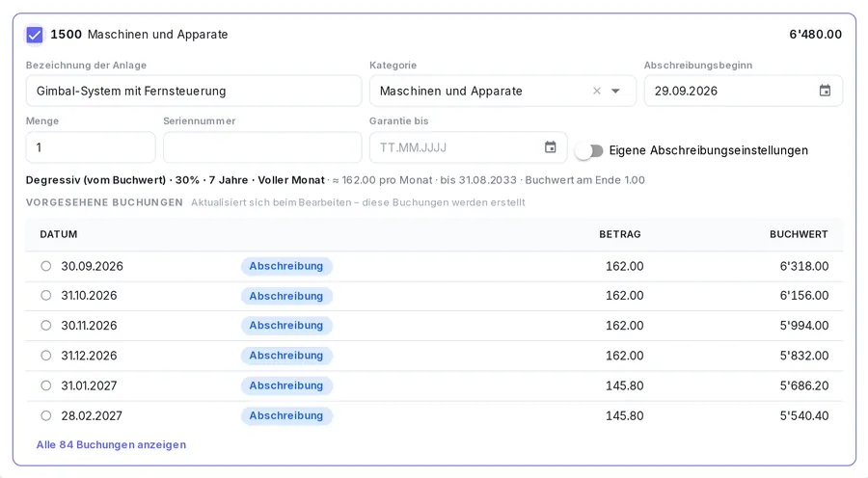868x478 pixels.
Task: Clear the Kategorie selection with the X icon
Action: (597, 91)
